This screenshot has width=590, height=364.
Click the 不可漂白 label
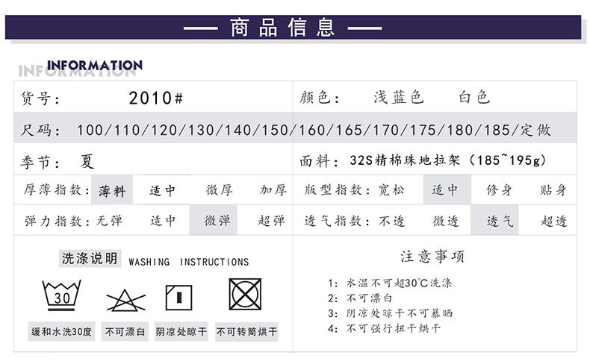click(x=125, y=332)
